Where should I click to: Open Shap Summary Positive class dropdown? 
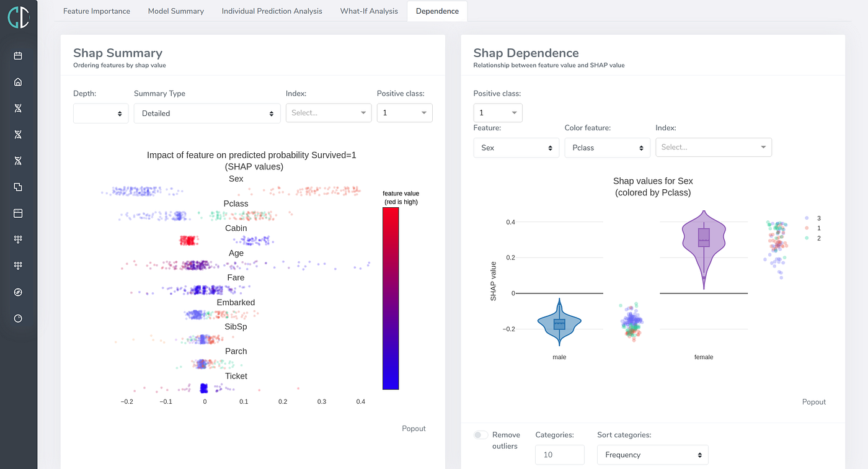[x=405, y=113]
